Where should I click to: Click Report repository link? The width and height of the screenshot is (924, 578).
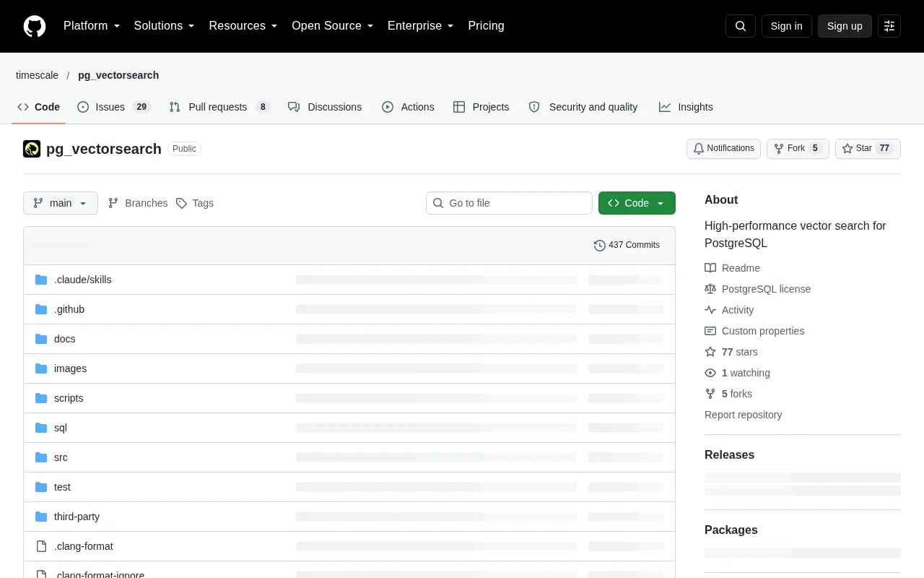pos(743,415)
